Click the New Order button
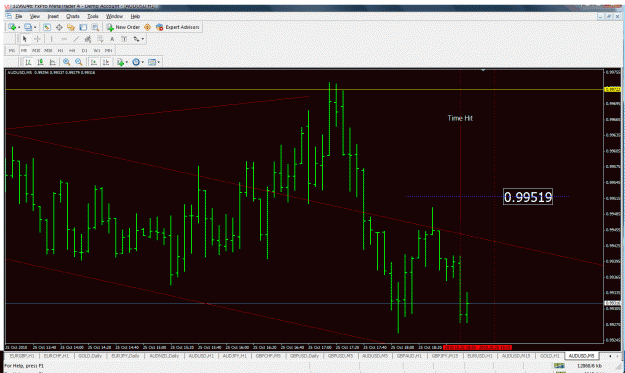This screenshot has height=373, width=625. tap(123, 27)
